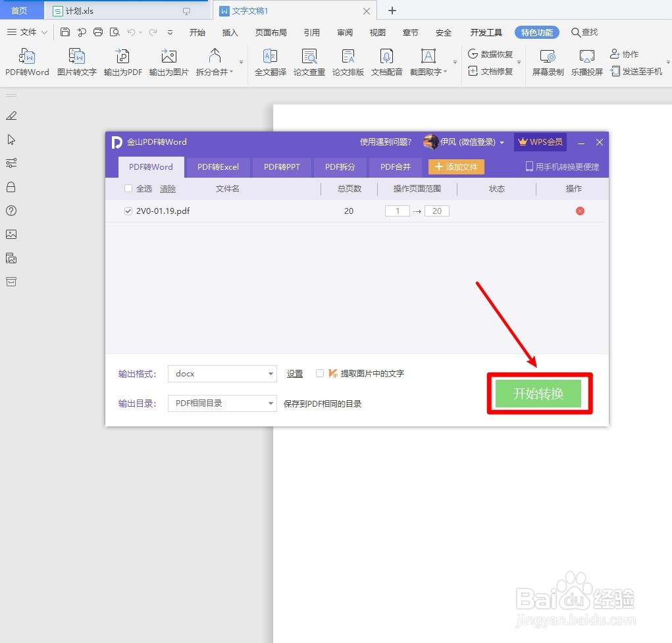Select 输出为PDF in ribbon
This screenshot has width=672, height=643.
point(122,62)
